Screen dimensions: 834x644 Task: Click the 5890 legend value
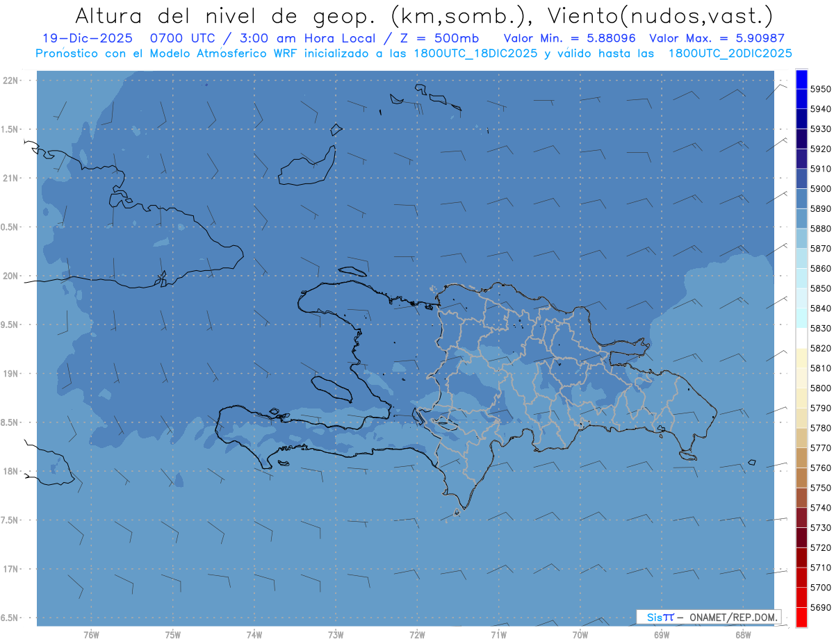point(820,208)
